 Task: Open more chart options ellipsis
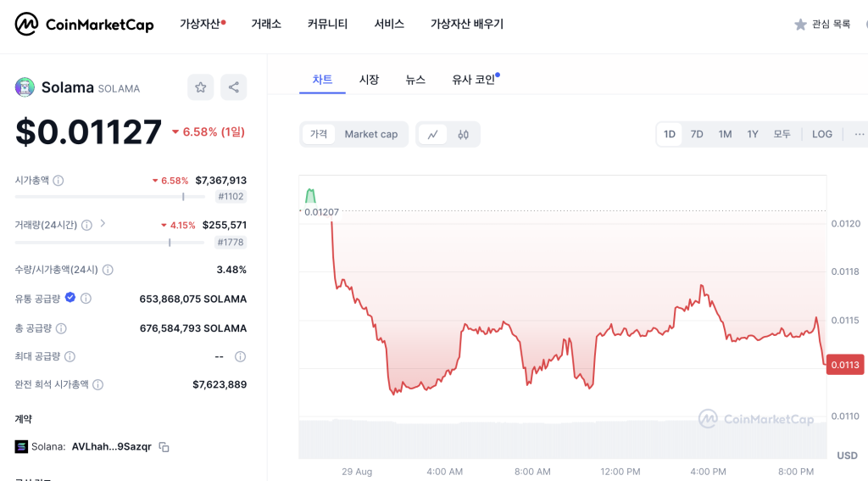860,134
